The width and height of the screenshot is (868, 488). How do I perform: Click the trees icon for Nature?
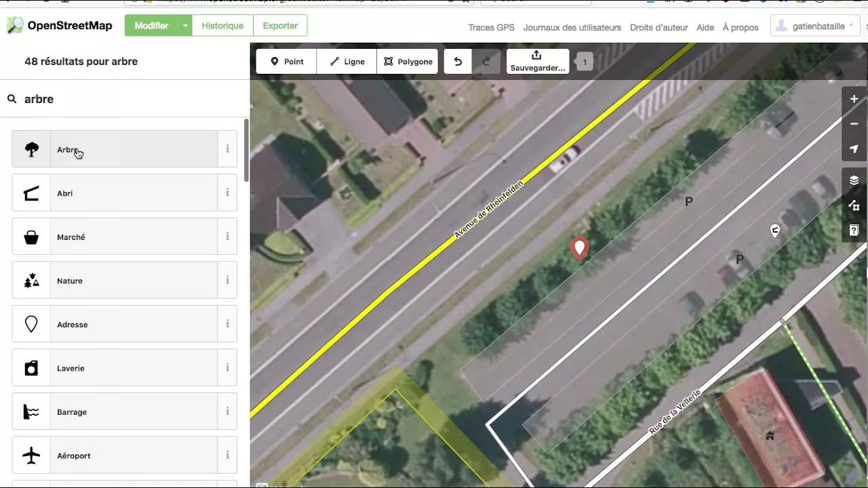click(x=31, y=281)
